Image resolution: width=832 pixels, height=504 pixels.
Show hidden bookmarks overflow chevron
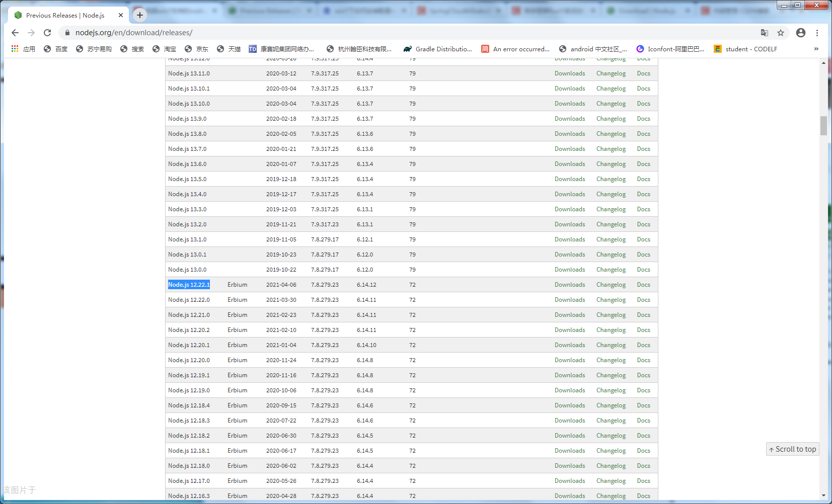(816, 49)
